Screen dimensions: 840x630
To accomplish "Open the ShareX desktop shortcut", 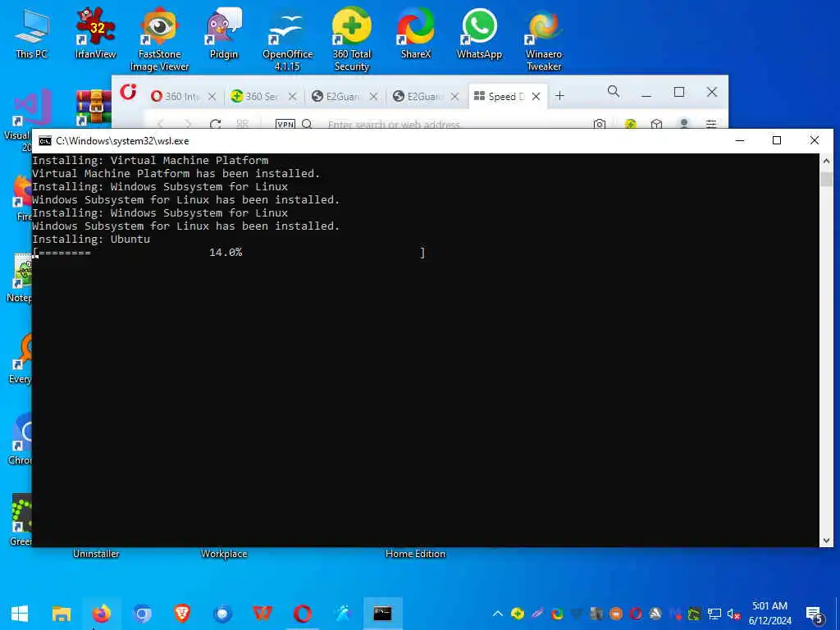I will click(x=416, y=33).
